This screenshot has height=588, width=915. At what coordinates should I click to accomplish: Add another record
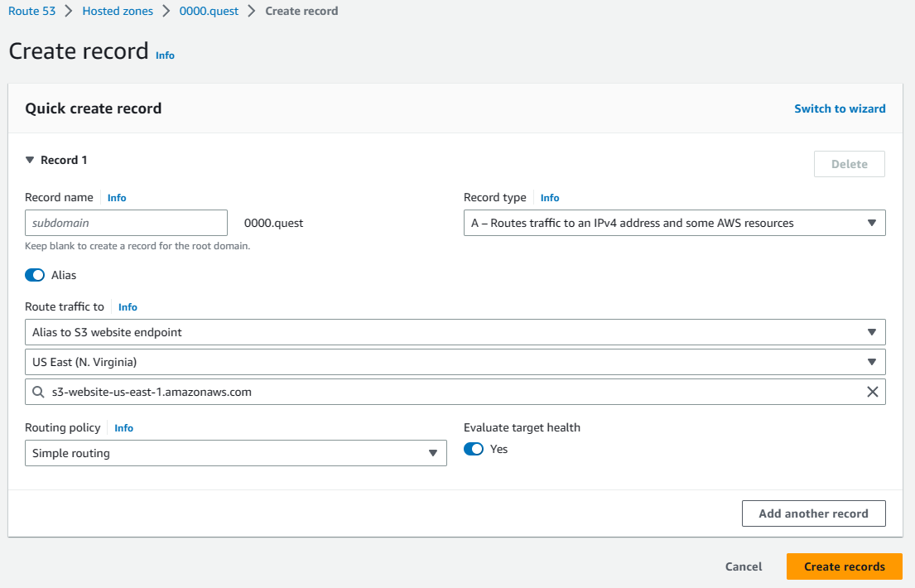[813, 513]
